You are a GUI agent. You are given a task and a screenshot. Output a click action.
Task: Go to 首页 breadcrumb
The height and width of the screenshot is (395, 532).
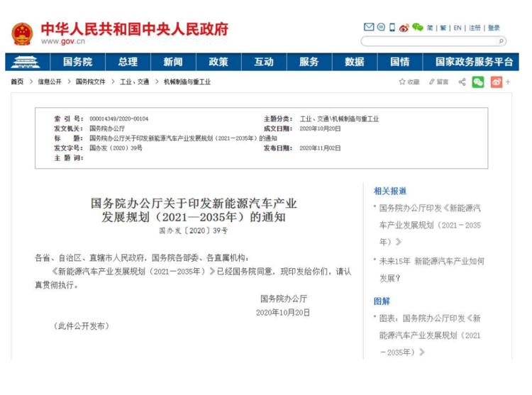tap(17, 82)
